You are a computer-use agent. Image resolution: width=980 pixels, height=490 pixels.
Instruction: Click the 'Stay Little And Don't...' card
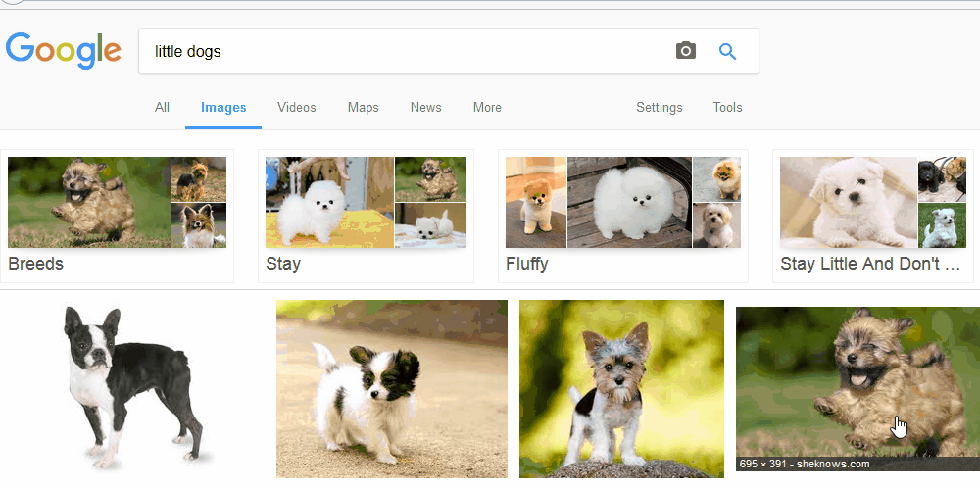click(x=872, y=216)
